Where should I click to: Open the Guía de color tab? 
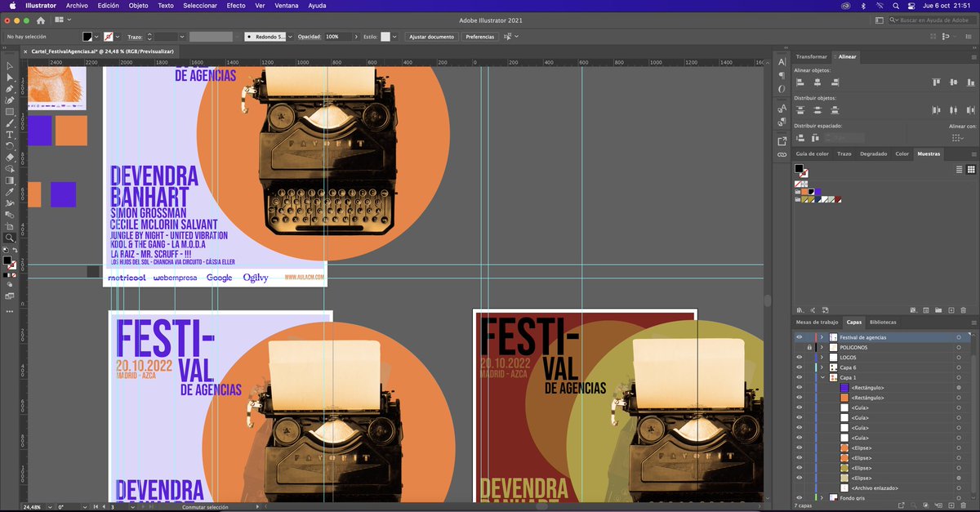(x=813, y=154)
